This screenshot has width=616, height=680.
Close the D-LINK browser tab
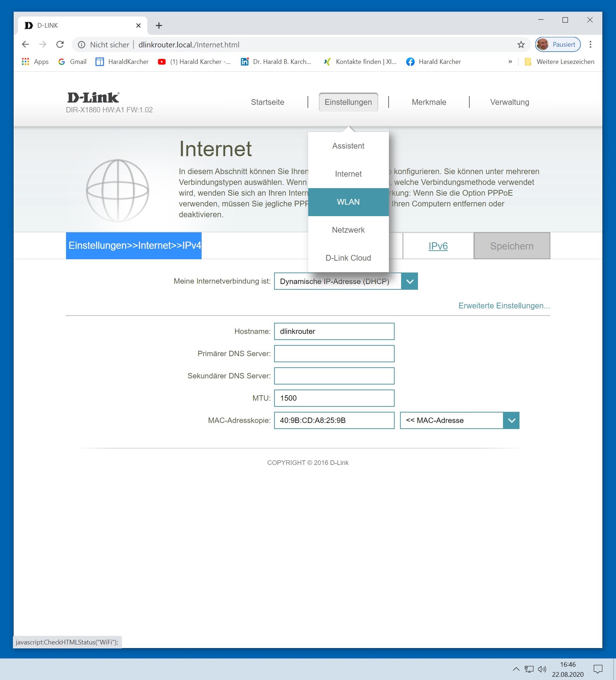coord(138,25)
